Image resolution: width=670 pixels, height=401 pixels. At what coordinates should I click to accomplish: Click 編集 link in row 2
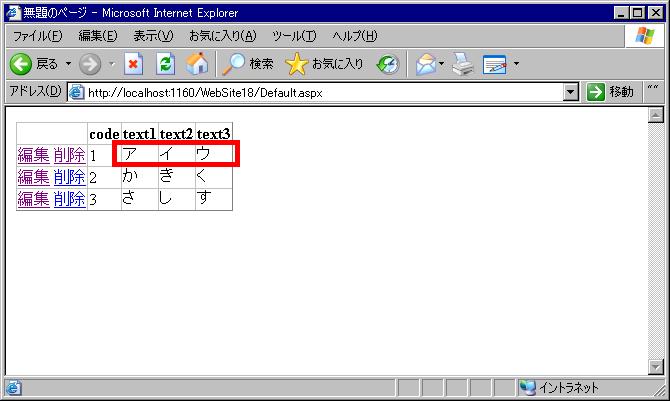click(34, 177)
